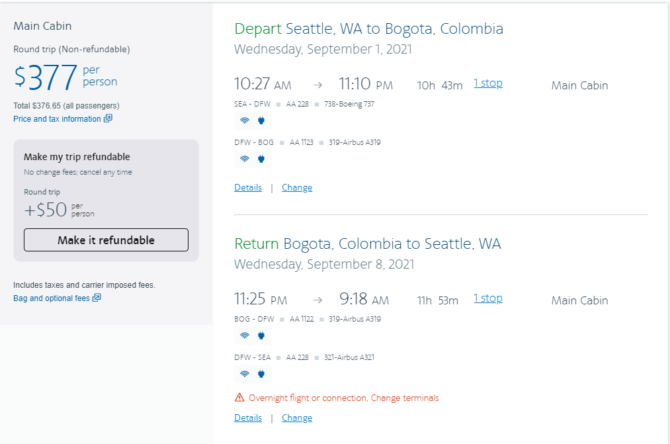View Details of the return flight
670x444 pixels.
coord(248,418)
